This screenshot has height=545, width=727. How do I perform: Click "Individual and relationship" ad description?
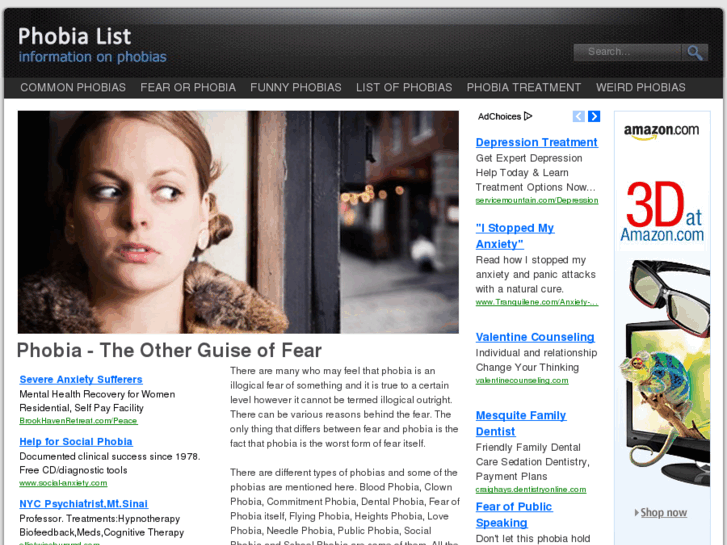[536, 353]
